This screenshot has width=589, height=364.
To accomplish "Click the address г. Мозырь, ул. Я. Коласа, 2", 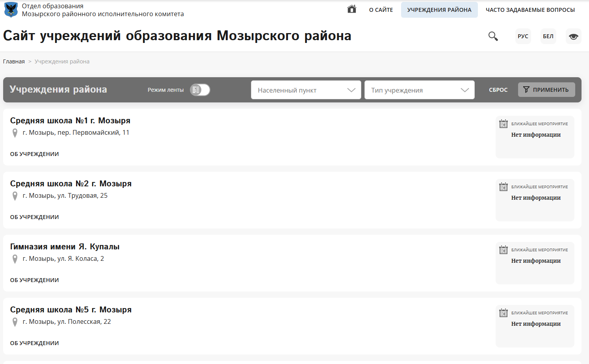I will (63, 259).
